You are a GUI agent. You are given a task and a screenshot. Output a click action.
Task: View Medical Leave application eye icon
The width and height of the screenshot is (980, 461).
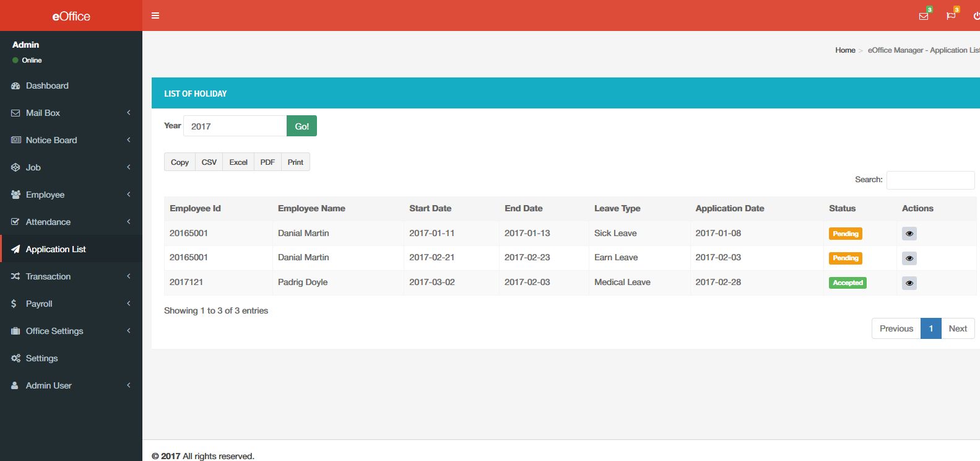(909, 283)
